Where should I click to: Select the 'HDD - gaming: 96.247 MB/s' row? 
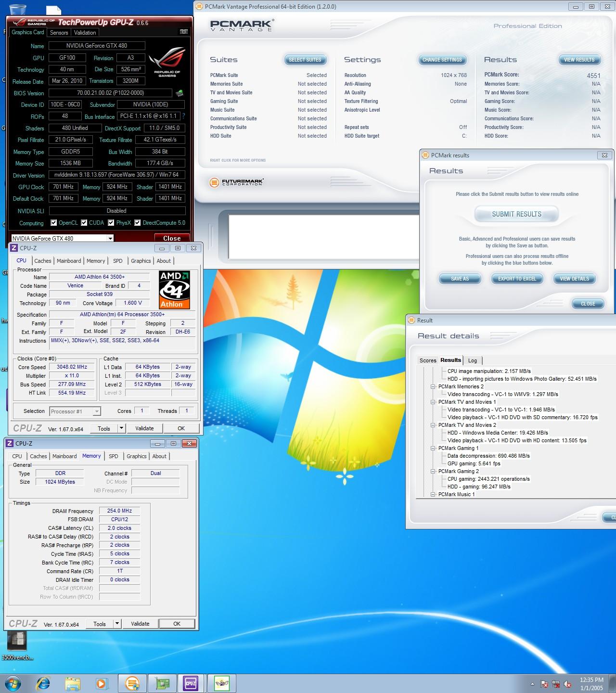click(479, 487)
